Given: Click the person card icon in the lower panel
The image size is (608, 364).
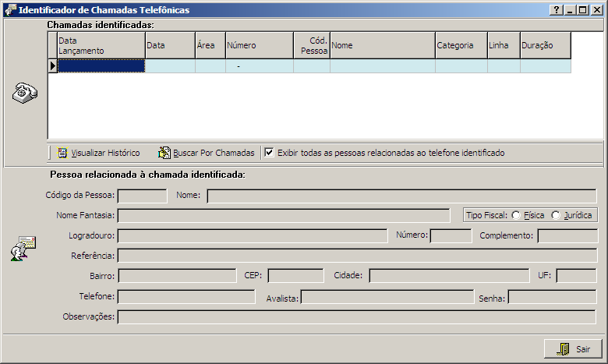Looking at the screenshot, I should click(23, 248).
